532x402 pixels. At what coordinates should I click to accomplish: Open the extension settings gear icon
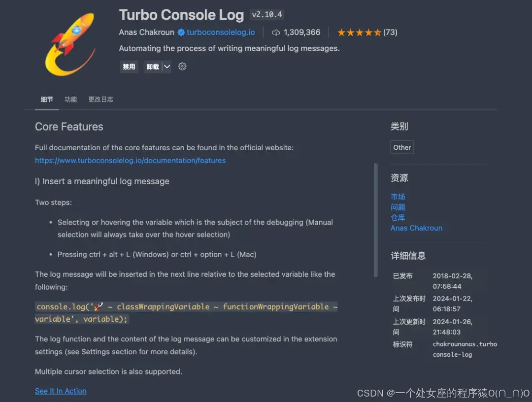tap(182, 67)
